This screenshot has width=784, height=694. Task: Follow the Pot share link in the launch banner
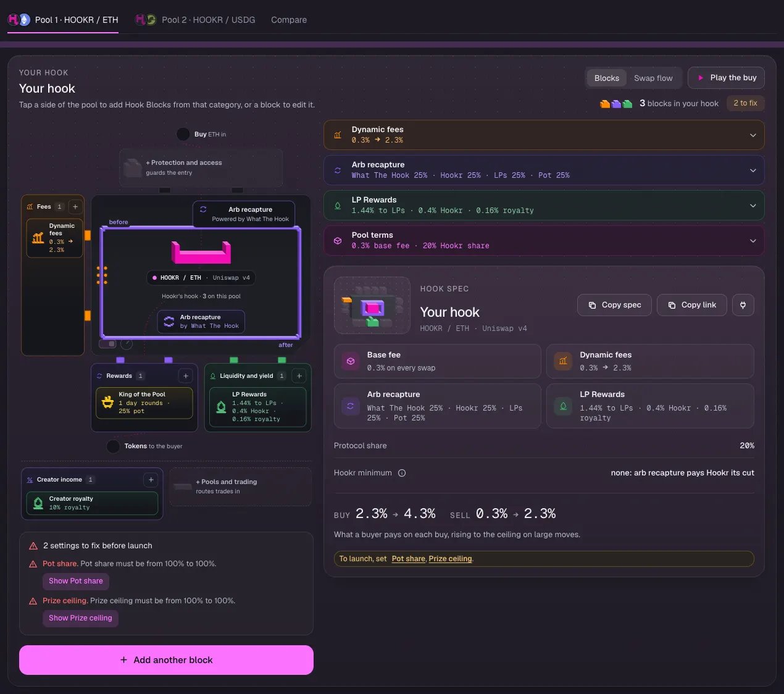pyautogui.click(x=409, y=559)
